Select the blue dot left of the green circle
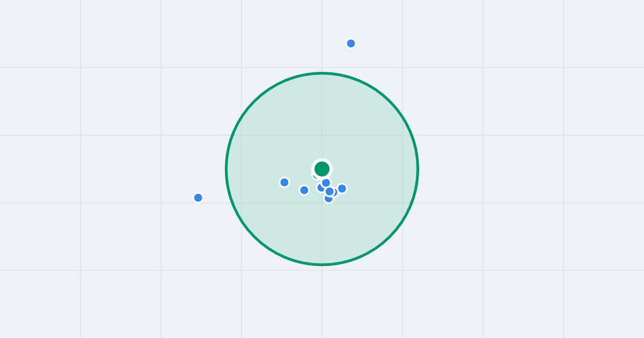This screenshot has height=338, width=644. point(198,197)
